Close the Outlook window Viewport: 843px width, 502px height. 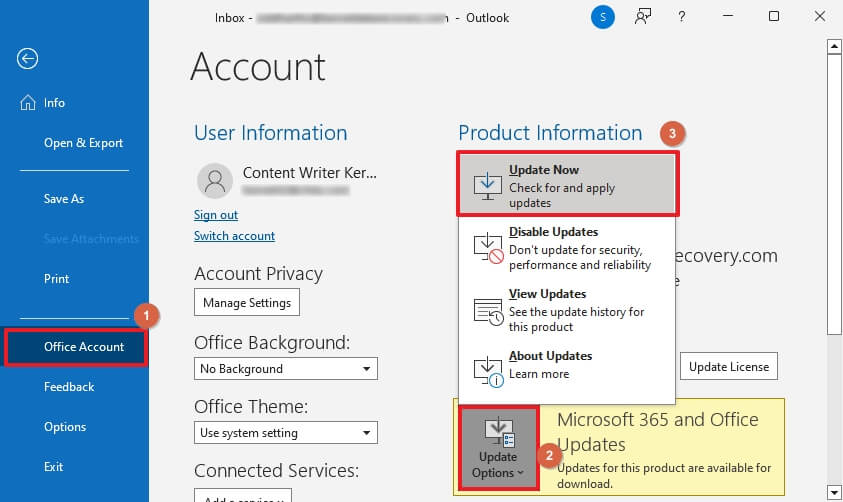(819, 16)
